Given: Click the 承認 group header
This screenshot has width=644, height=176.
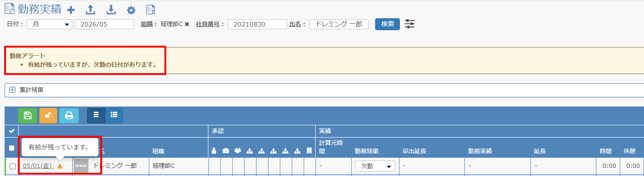Looking at the screenshot, I should (x=218, y=131).
